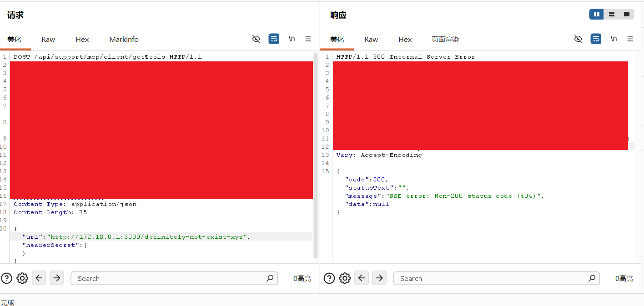Hide non-printable characters in response panel
This screenshot has width=644, height=306.
click(578, 39)
